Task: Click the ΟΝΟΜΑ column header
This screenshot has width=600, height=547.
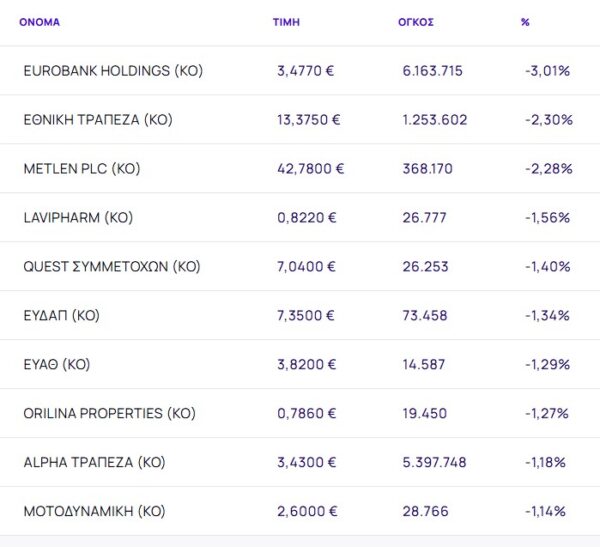Action: [x=40, y=21]
